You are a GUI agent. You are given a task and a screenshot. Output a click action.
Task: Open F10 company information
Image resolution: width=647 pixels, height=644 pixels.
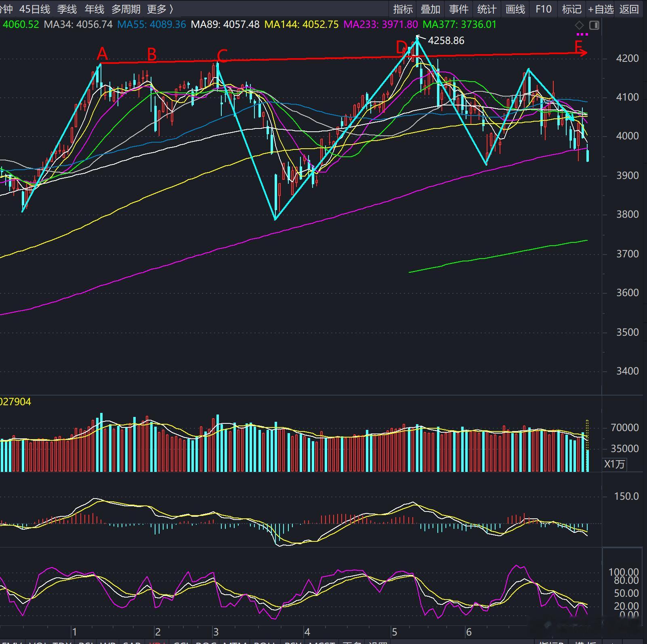click(543, 9)
